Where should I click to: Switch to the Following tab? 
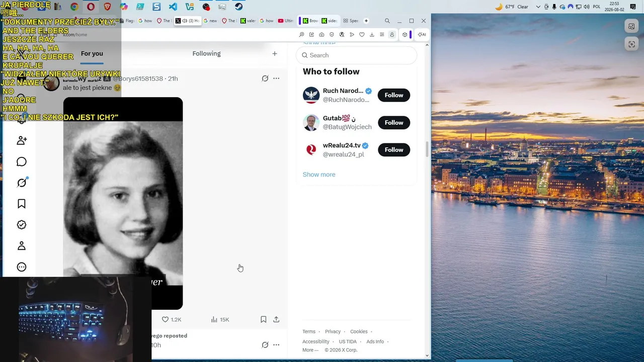[206, 53]
